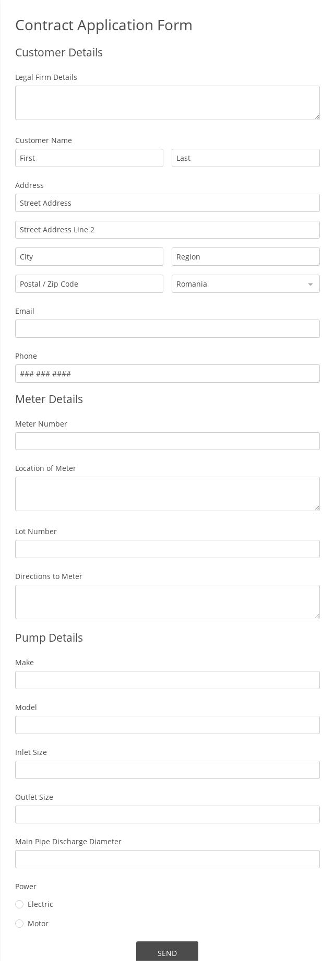Click the Postal / Zip Code field
The height and width of the screenshot is (980, 334).
(x=89, y=284)
